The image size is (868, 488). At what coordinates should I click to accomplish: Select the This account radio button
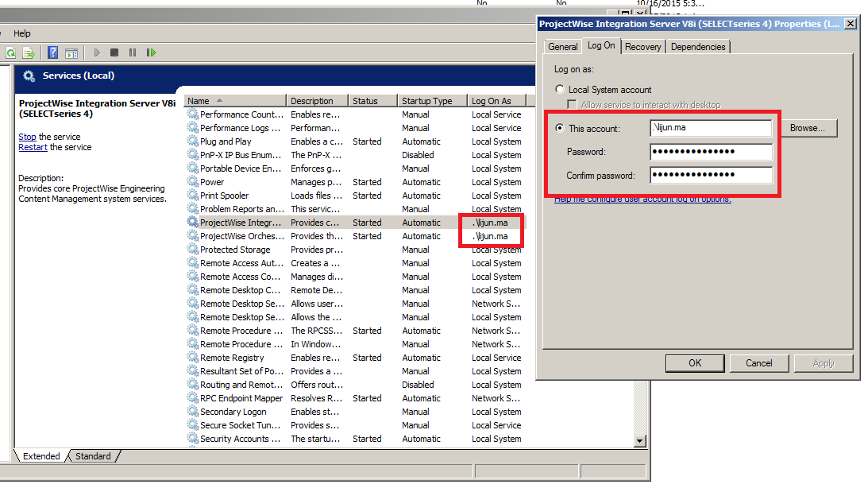(x=560, y=128)
